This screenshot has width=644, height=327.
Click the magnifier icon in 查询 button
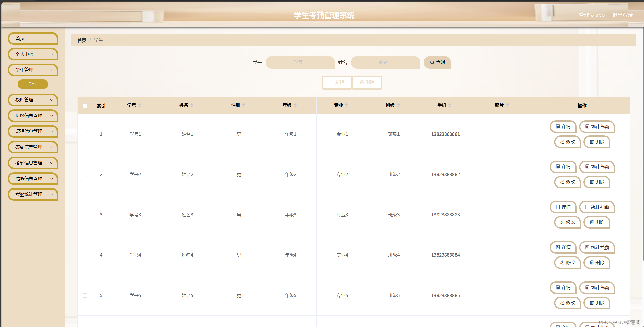[432, 62]
